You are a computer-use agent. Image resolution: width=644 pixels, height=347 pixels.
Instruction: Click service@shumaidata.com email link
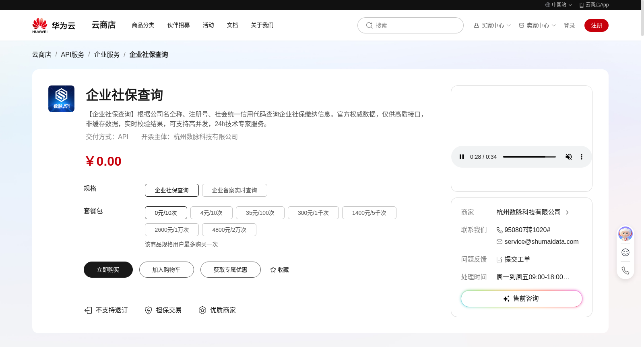(542, 242)
